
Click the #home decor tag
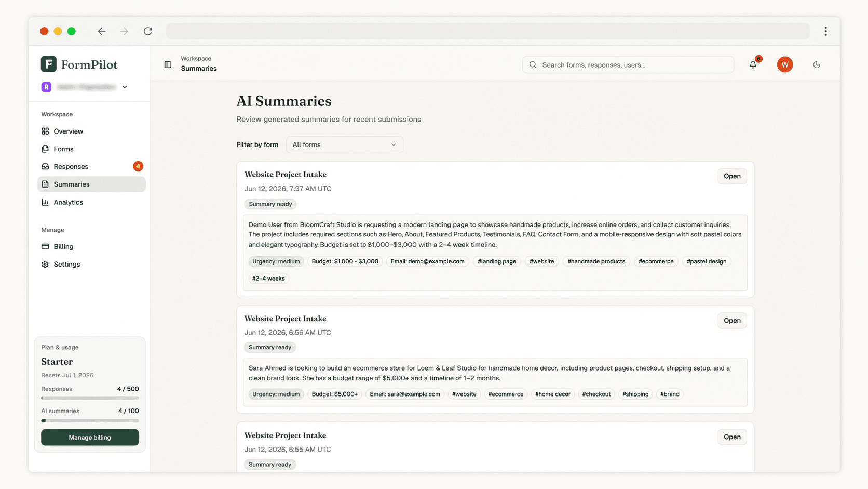tap(552, 394)
